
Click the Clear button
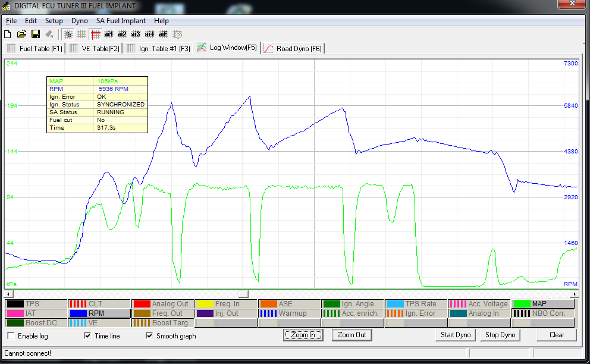tap(557, 335)
